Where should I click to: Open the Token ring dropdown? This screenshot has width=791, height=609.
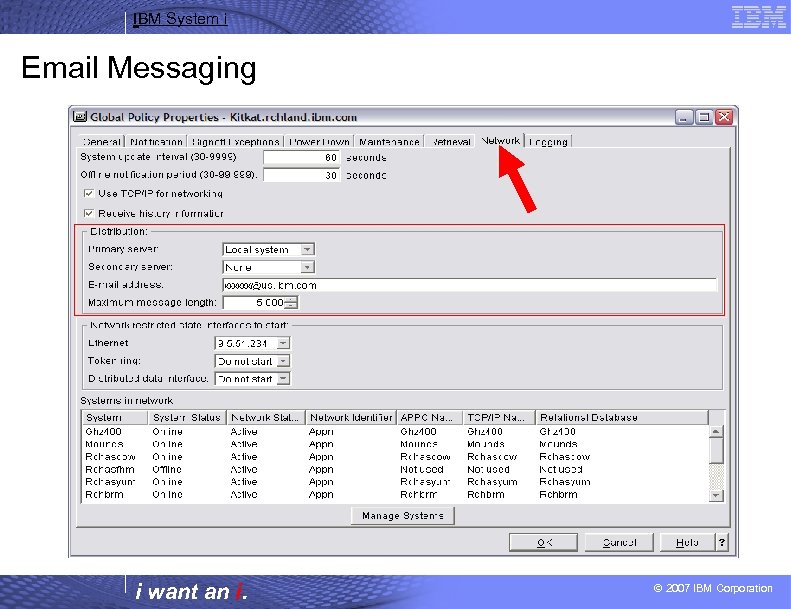(x=283, y=361)
